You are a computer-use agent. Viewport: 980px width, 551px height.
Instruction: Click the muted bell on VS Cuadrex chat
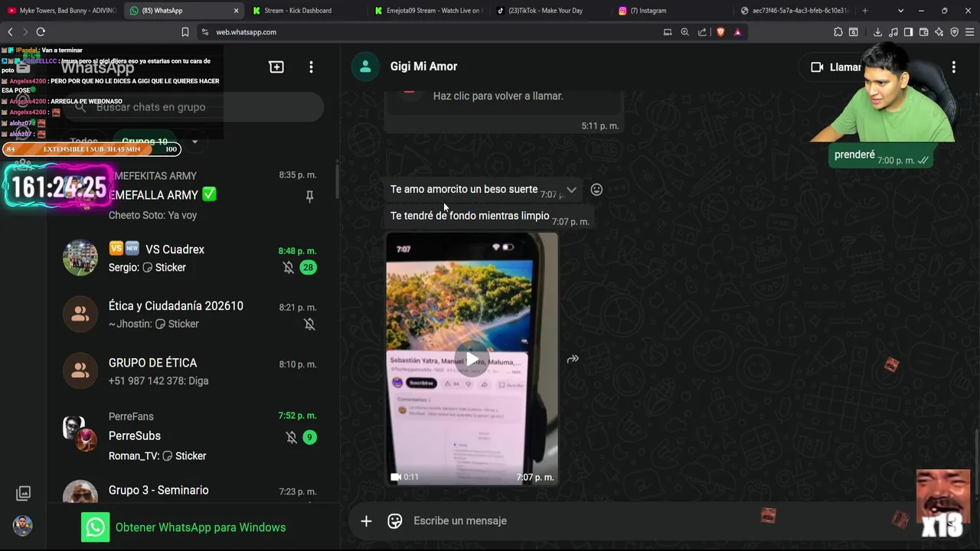(288, 267)
